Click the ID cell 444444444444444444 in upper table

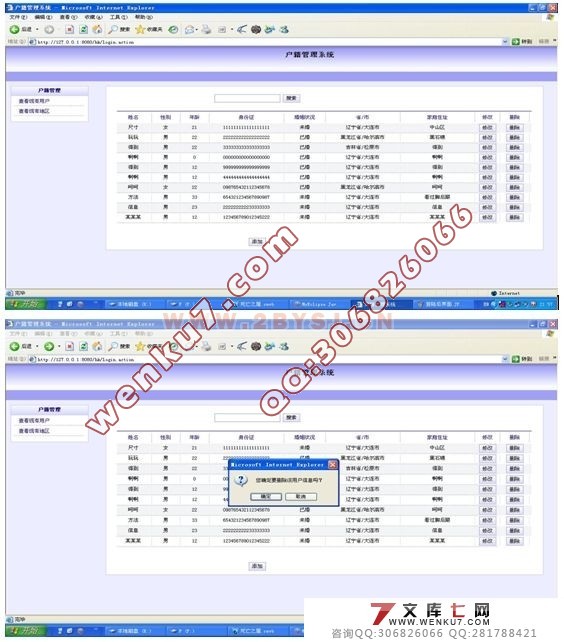click(x=246, y=177)
